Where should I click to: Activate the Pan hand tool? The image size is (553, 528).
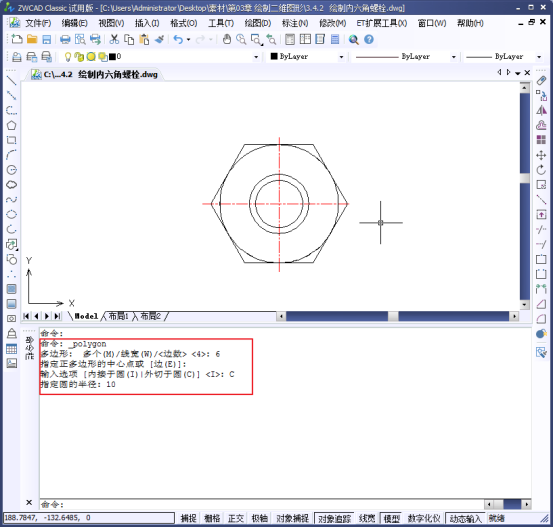click(227, 39)
